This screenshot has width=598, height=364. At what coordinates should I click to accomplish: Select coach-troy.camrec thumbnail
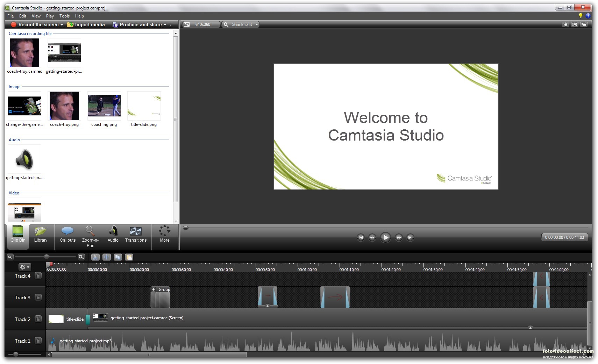pos(24,53)
